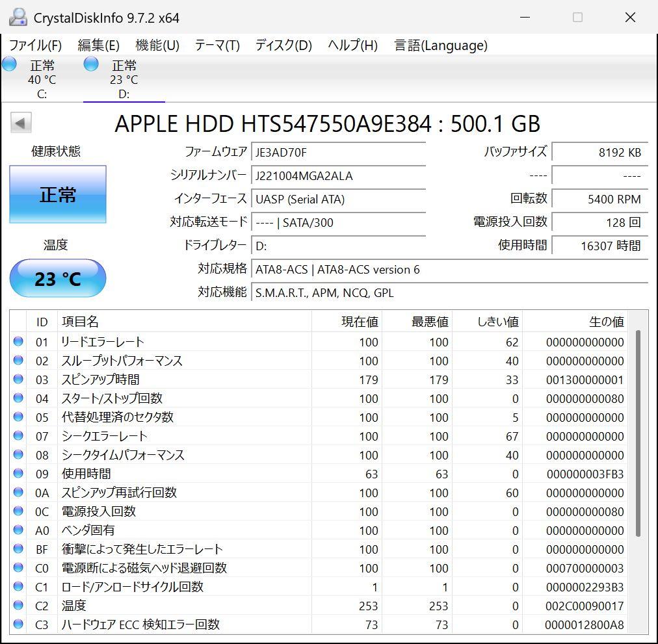658x644 pixels.
Task: Click the interface field UASP (Serial ATA)
Action: point(338,199)
